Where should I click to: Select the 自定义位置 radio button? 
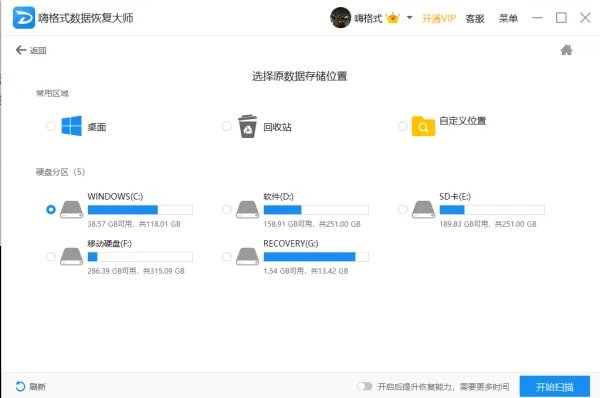click(x=403, y=126)
